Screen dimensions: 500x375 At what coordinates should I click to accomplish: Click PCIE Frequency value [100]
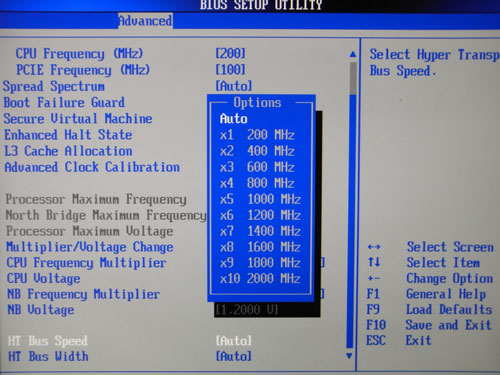(230, 70)
